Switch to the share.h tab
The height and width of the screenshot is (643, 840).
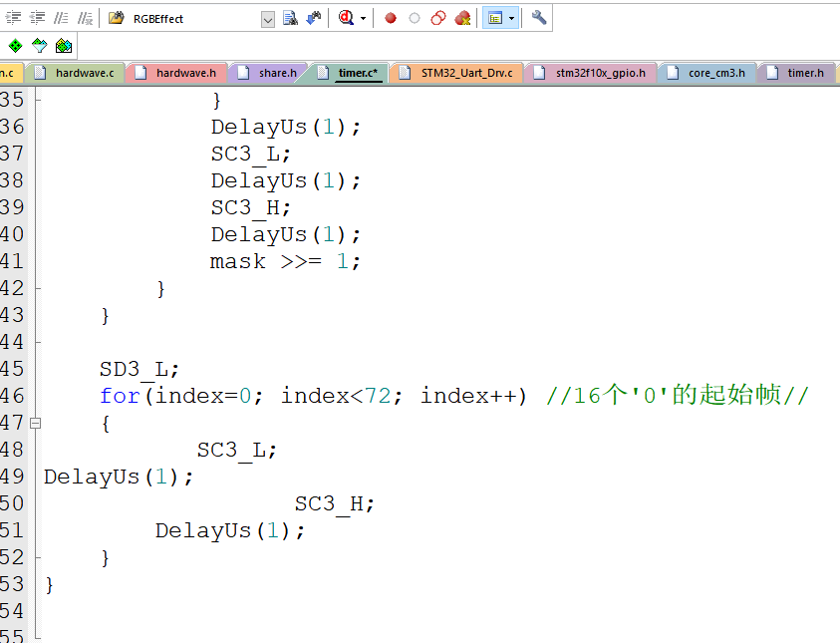click(268, 73)
